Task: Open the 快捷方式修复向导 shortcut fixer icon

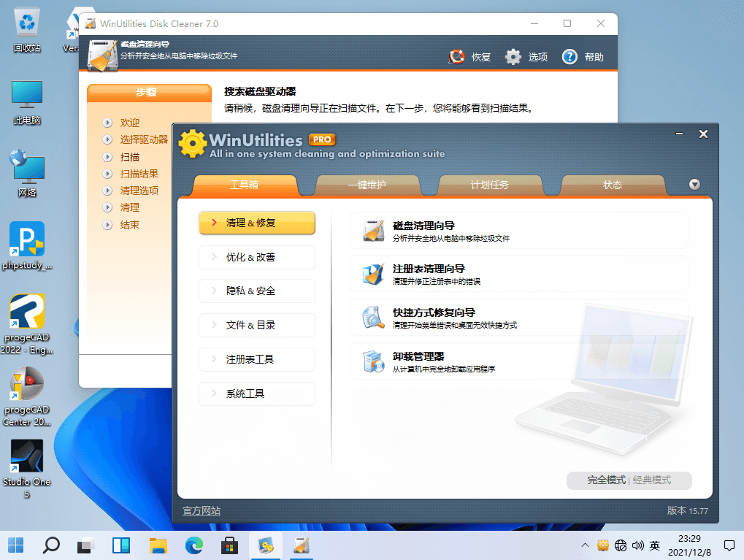Action: point(373,318)
